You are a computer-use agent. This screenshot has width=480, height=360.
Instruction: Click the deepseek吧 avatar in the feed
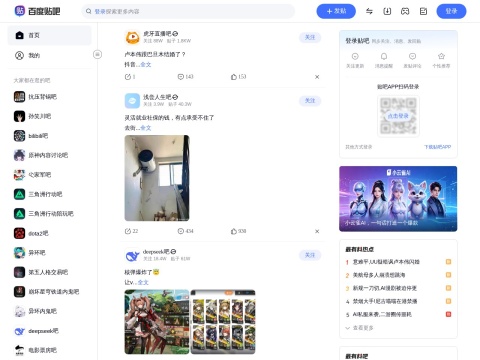[132, 255]
